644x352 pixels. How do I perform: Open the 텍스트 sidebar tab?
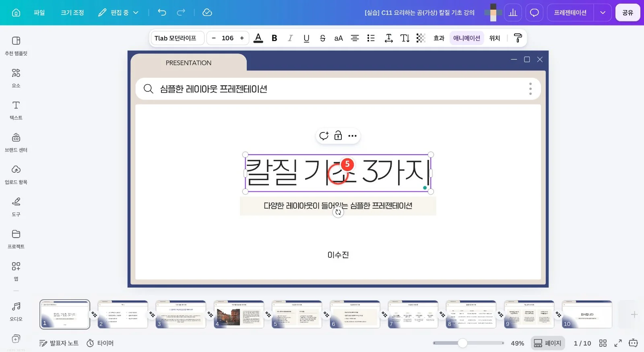point(16,110)
